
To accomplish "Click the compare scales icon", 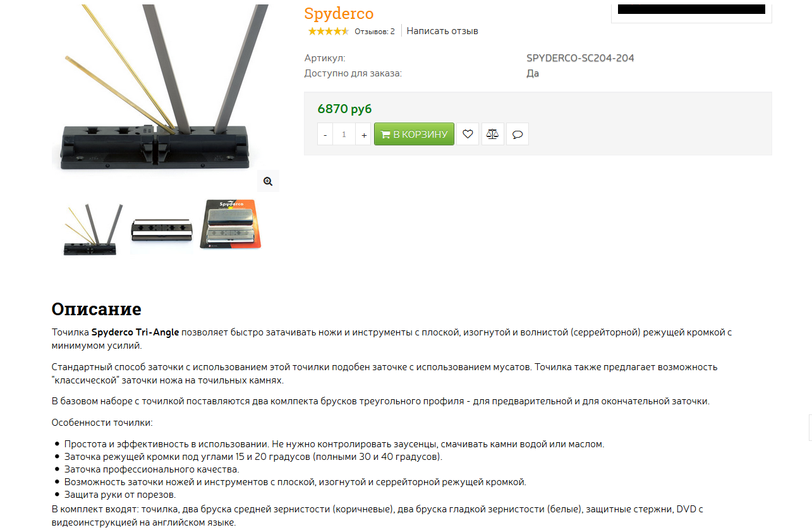I will (493, 134).
